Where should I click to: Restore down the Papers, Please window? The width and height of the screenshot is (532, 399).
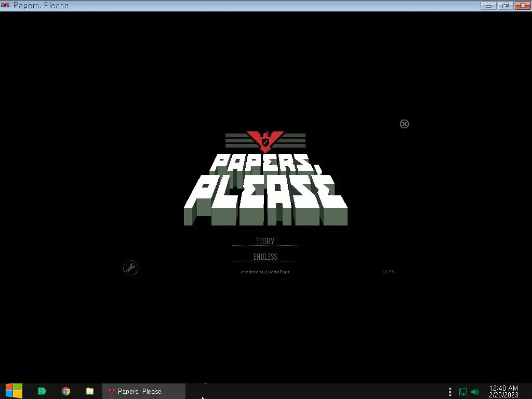(x=506, y=5)
